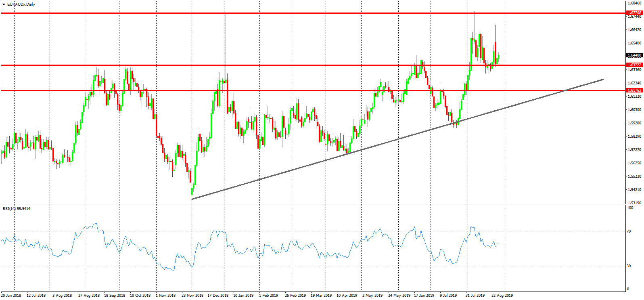Click the RSI scale value 100
The height and width of the screenshot is (300, 644).
click(630, 208)
